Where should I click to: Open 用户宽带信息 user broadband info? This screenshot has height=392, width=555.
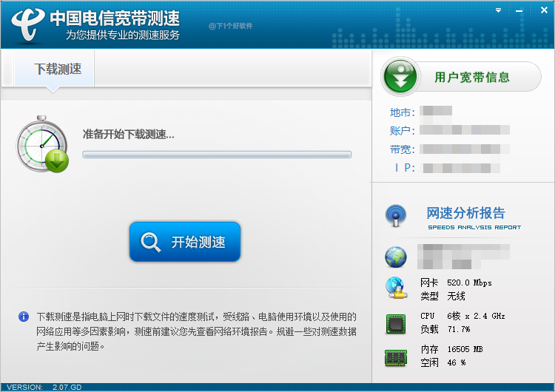pos(461,76)
